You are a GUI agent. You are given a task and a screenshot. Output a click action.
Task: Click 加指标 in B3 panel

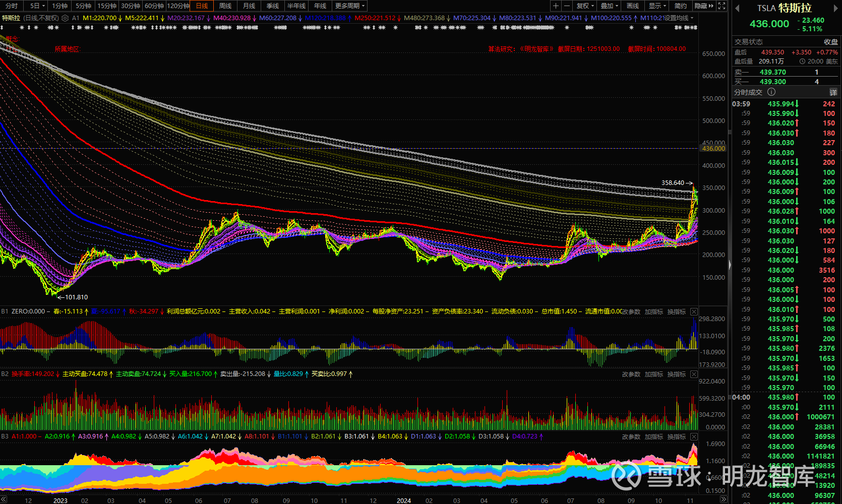pyautogui.click(x=653, y=437)
